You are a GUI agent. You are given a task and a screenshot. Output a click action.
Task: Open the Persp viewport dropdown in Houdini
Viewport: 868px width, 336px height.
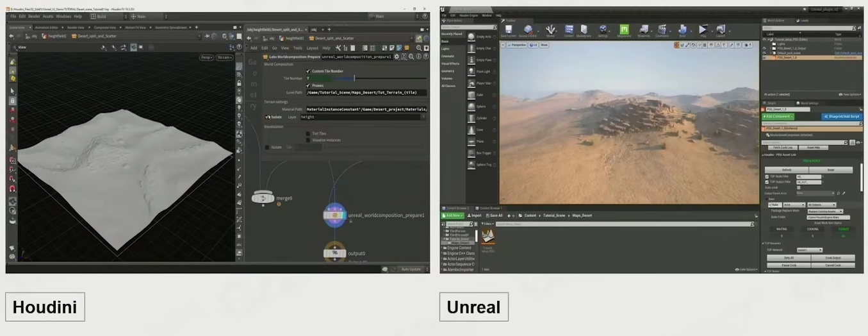pyautogui.click(x=206, y=57)
